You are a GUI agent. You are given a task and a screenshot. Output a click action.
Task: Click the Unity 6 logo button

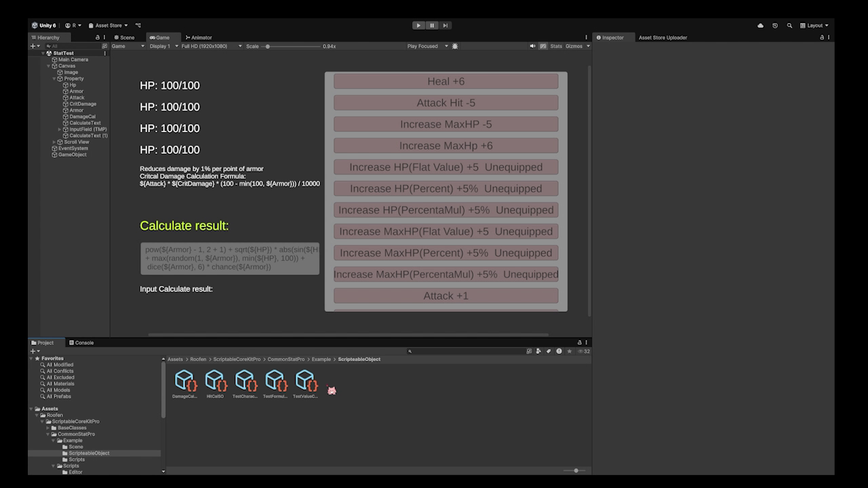tap(44, 26)
